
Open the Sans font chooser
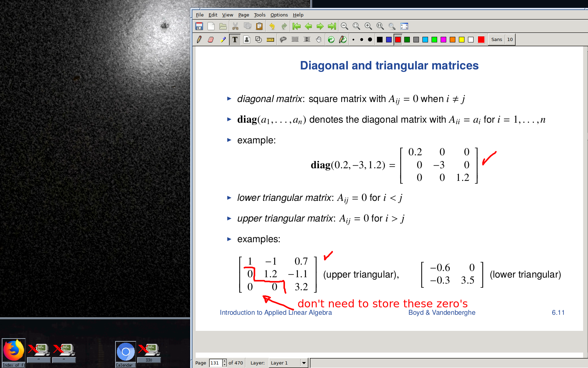point(496,40)
